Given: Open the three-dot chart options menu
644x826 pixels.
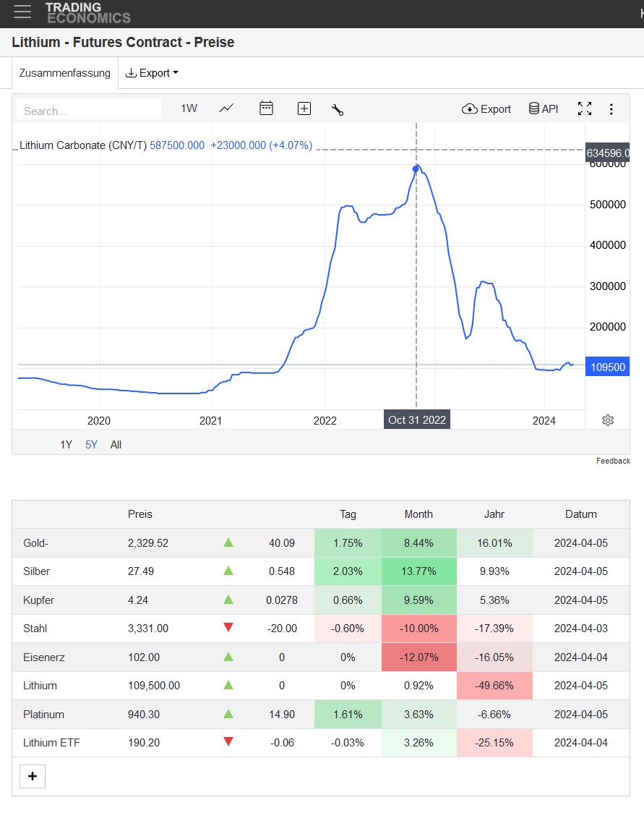Looking at the screenshot, I should tap(611, 109).
